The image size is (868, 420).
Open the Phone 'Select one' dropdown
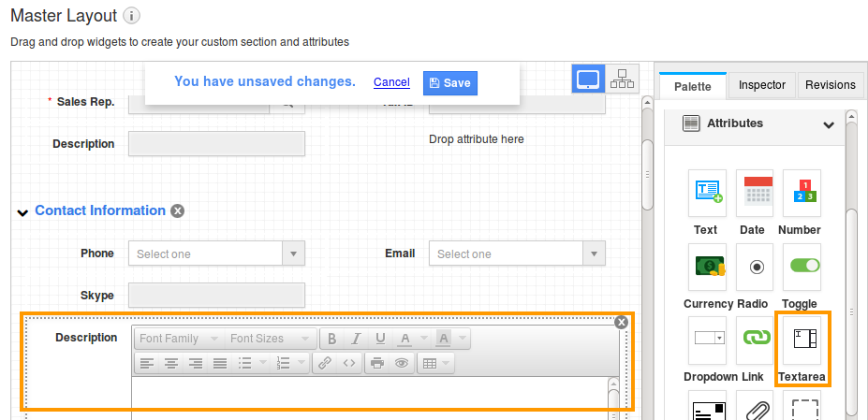216,253
